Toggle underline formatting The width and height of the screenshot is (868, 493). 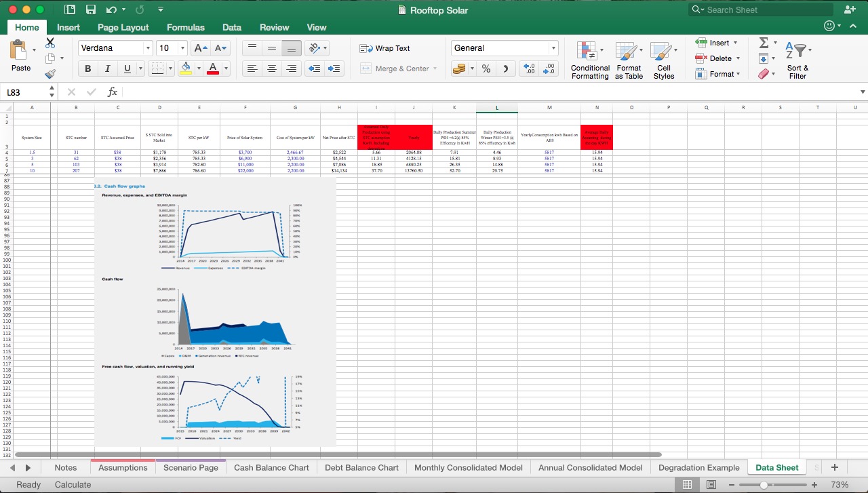pos(128,68)
